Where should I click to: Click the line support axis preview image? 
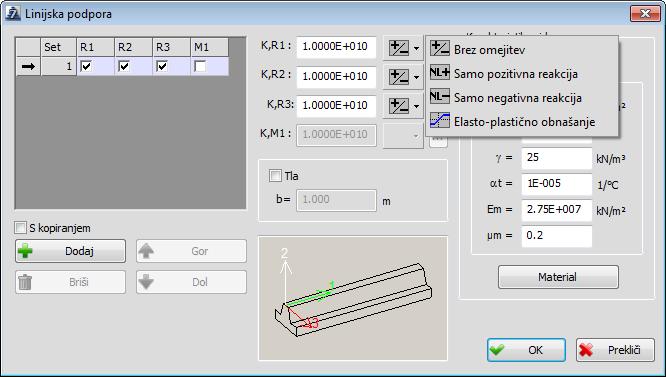tap(353, 298)
